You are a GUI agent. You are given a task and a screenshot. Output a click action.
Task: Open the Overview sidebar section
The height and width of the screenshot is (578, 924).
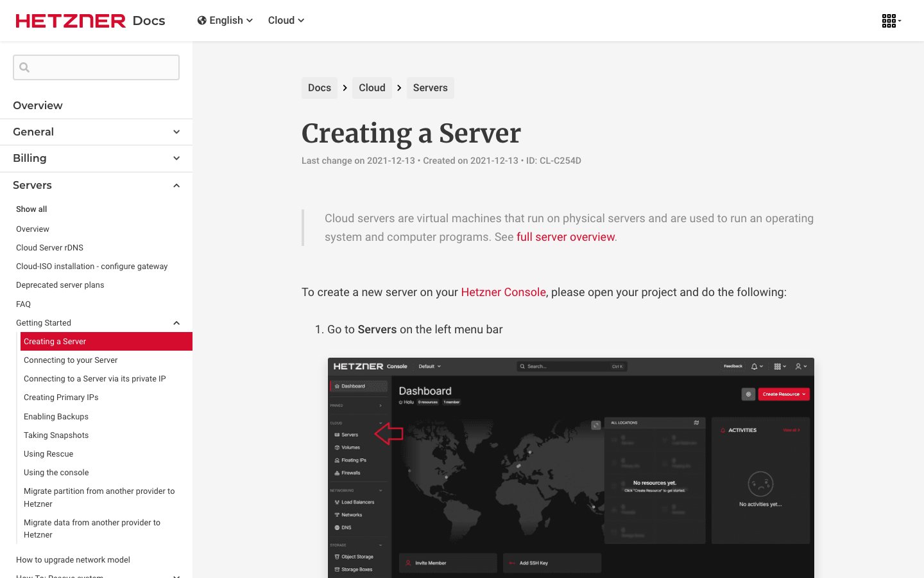(96, 105)
